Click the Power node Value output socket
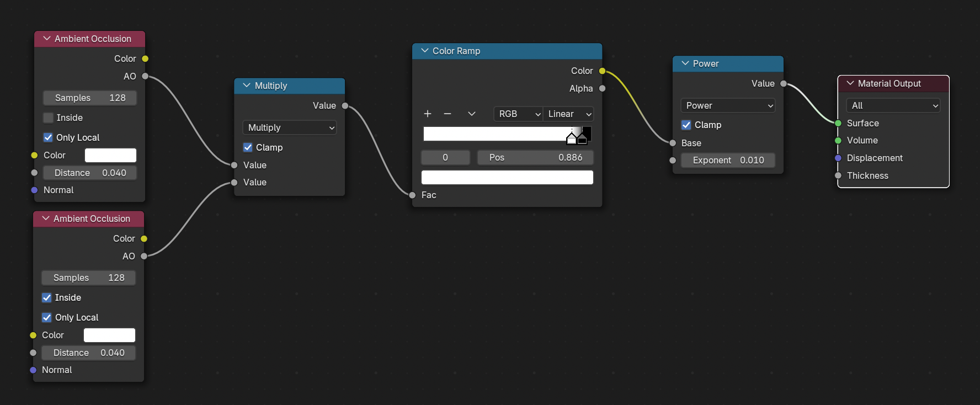 click(783, 83)
